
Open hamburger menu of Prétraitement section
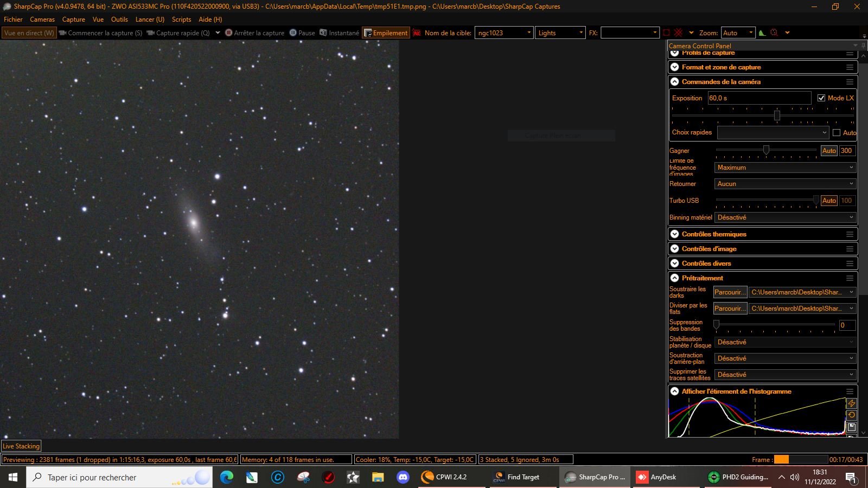850,278
